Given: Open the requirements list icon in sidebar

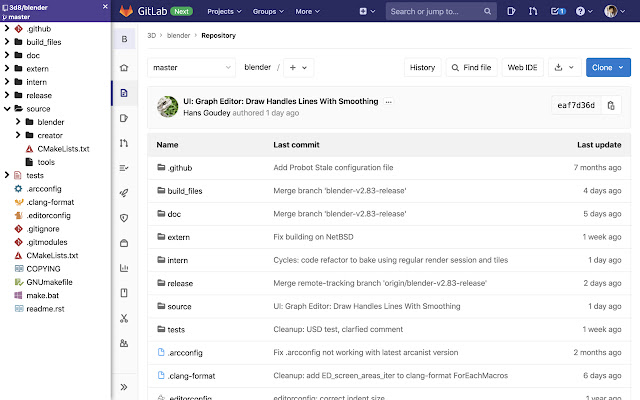Looking at the screenshot, I should 124,168.
